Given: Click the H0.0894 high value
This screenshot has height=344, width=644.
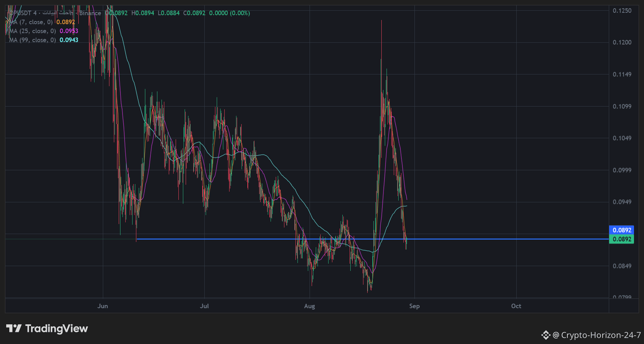Looking at the screenshot, I should 143,13.
